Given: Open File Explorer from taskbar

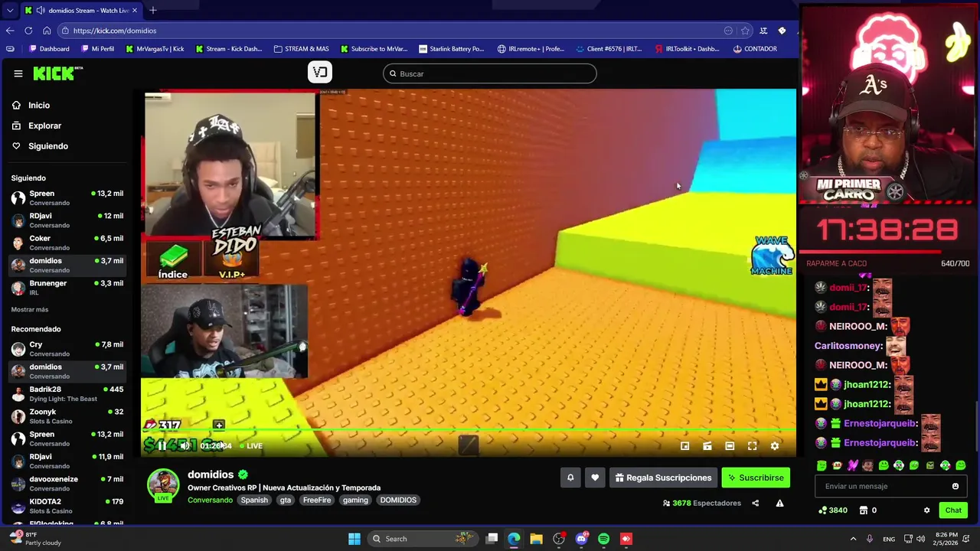Looking at the screenshot, I should (536, 539).
